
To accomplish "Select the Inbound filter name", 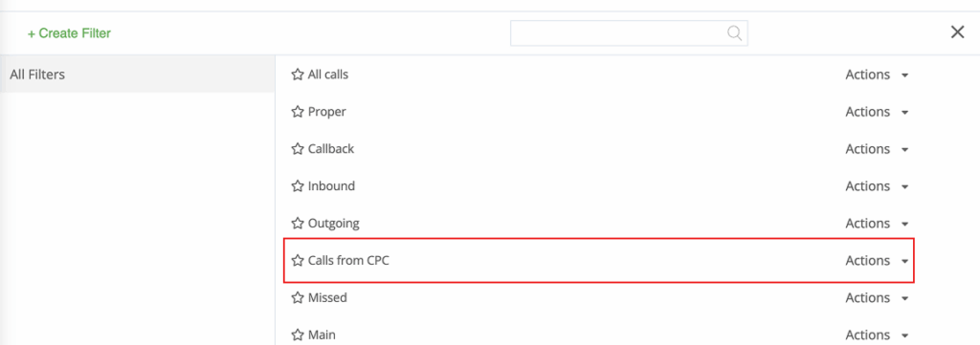I will 331,186.
